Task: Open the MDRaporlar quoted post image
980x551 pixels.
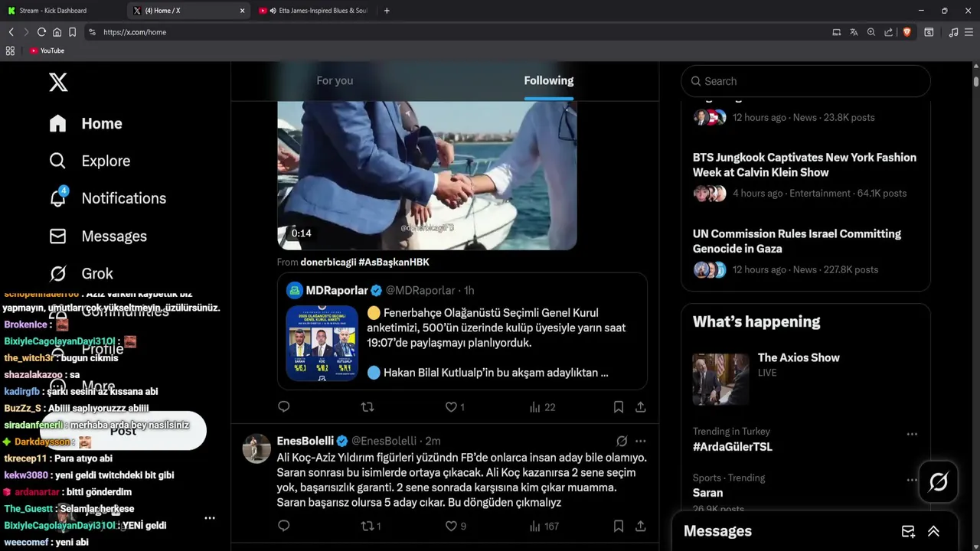Action: tap(322, 343)
